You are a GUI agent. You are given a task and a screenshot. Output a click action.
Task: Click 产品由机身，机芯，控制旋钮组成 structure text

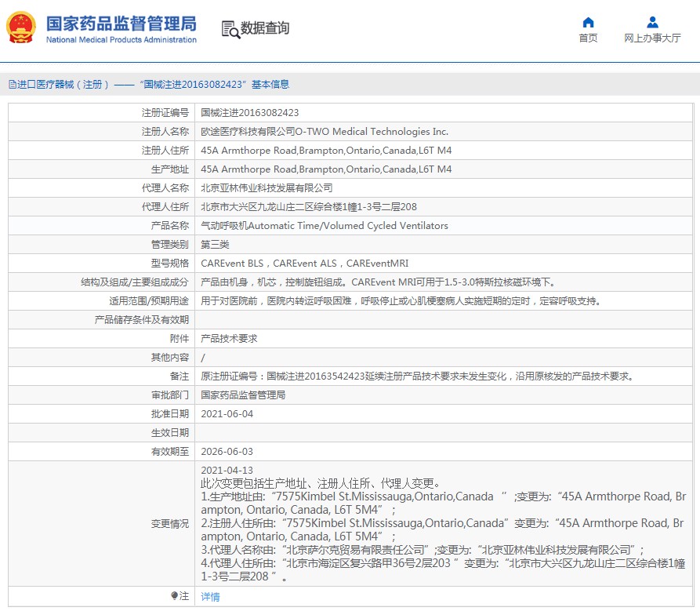pos(378,282)
